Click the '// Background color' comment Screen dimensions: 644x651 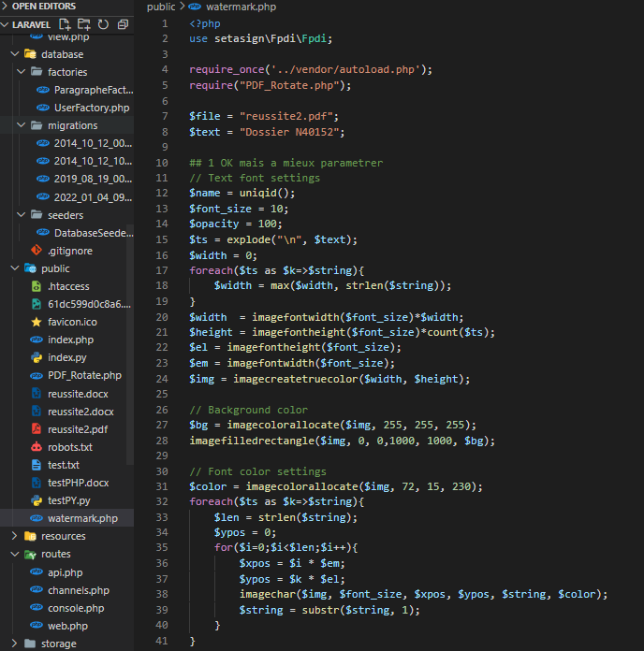pos(248,410)
